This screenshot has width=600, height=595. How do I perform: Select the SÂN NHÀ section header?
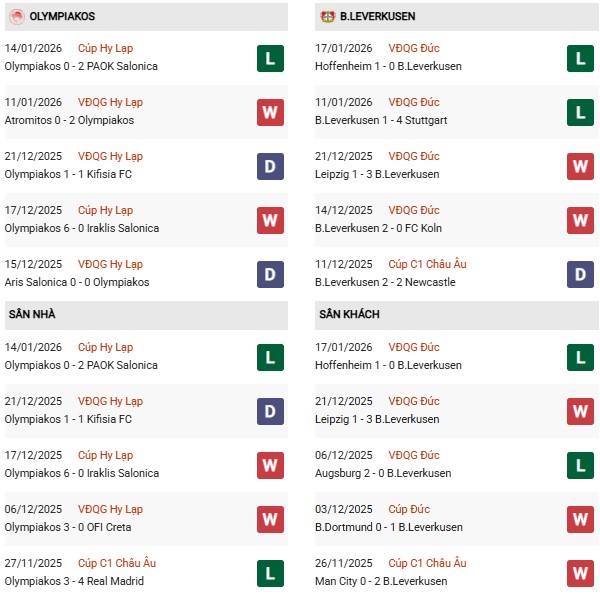[36, 315]
